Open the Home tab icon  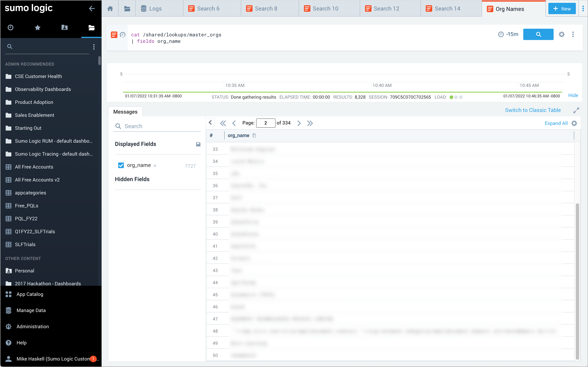pos(110,9)
